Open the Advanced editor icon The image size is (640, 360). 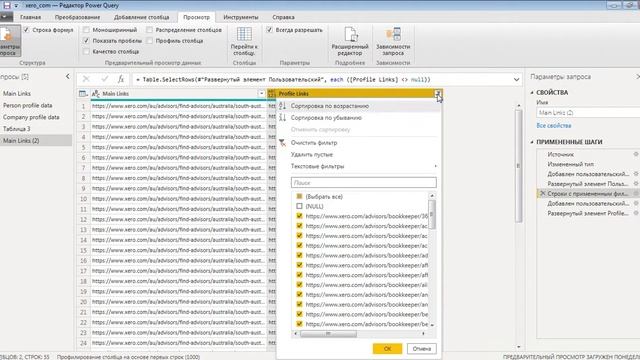tap(350, 34)
